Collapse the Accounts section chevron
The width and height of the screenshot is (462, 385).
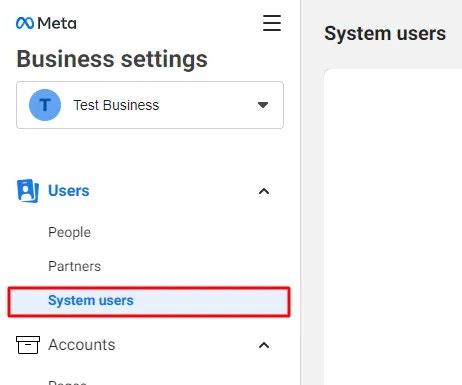(264, 345)
